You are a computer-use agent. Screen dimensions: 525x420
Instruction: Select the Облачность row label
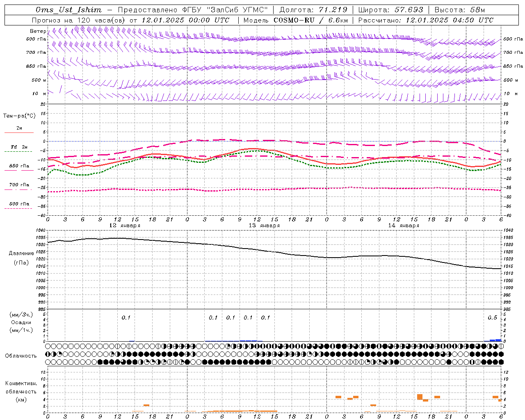[21, 356]
